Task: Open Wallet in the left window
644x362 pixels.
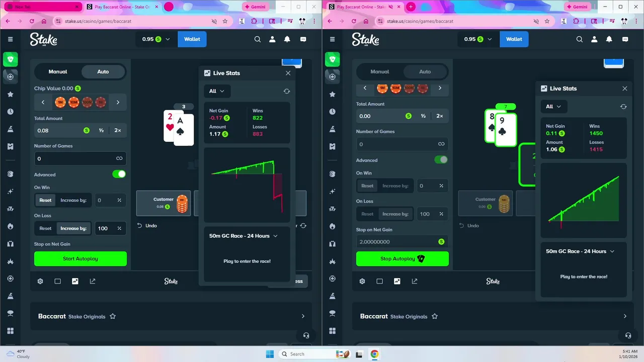Action: click(x=192, y=39)
